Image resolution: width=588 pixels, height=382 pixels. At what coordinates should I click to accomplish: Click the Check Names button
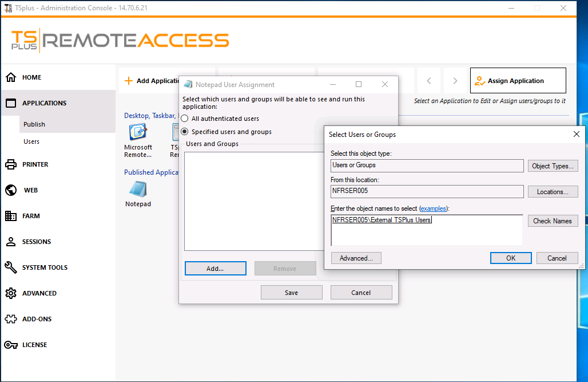coord(553,221)
